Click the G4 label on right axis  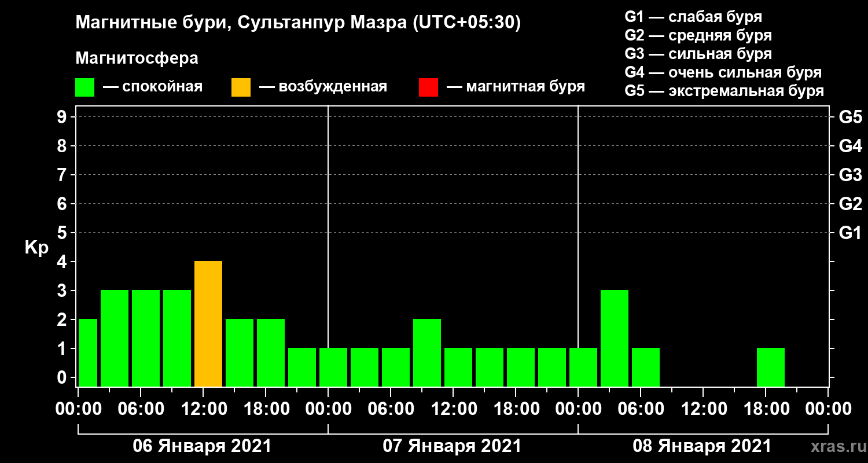850,146
